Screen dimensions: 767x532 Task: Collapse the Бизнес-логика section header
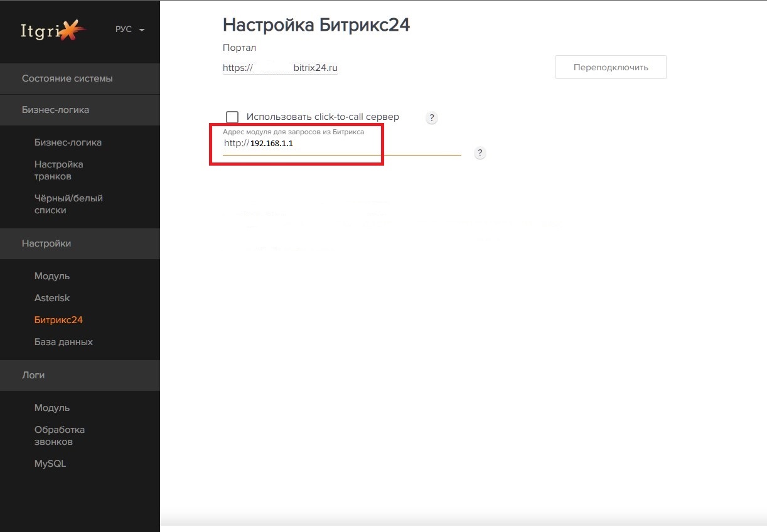pos(55,110)
